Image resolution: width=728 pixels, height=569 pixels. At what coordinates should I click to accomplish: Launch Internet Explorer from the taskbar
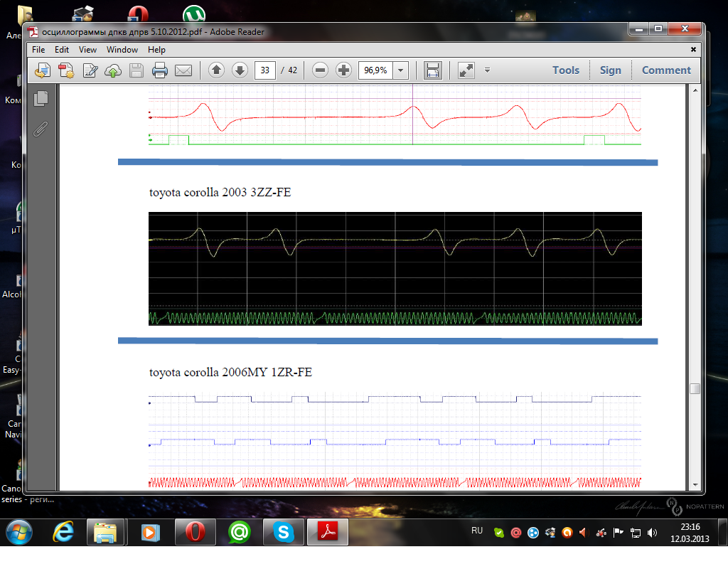(x=63, y=532)
